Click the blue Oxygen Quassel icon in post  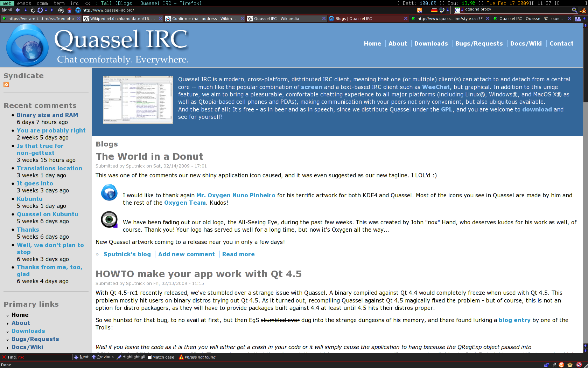click(109, 192)
